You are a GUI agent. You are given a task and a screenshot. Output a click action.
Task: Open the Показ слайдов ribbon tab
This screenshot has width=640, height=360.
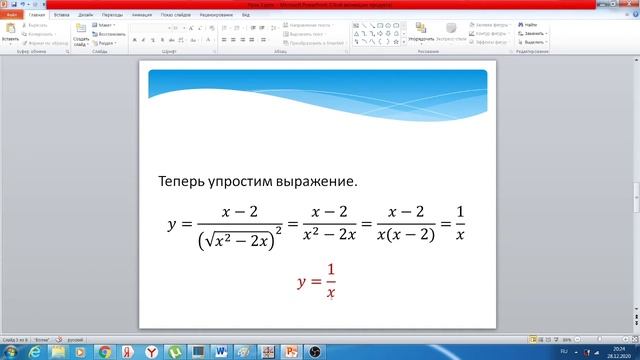[x=176, y=15]
